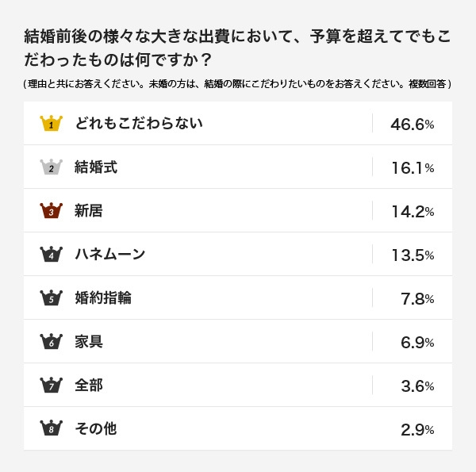This screenshot has width=476, height=472.
Task: Click the parenthetical note below the heading
Action: click(237, 84)
